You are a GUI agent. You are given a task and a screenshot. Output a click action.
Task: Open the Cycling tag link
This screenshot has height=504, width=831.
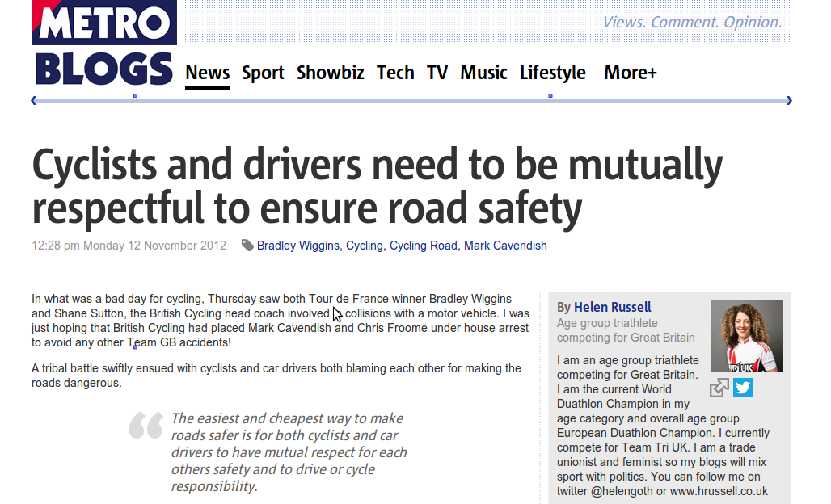[364, 246]
